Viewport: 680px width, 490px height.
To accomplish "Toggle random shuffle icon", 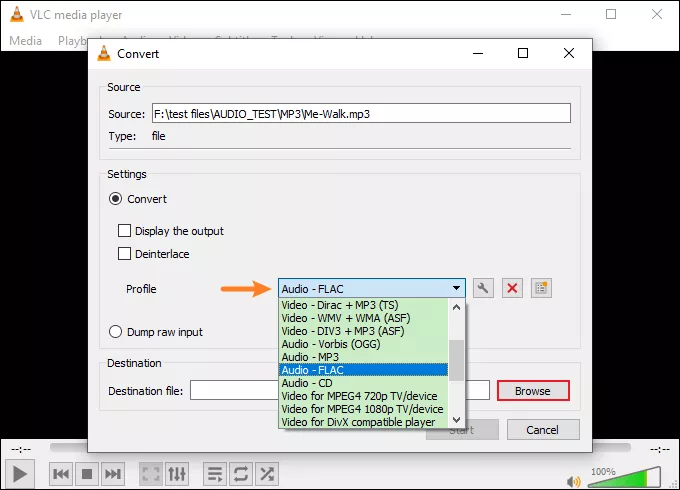I will coord(267,474).
